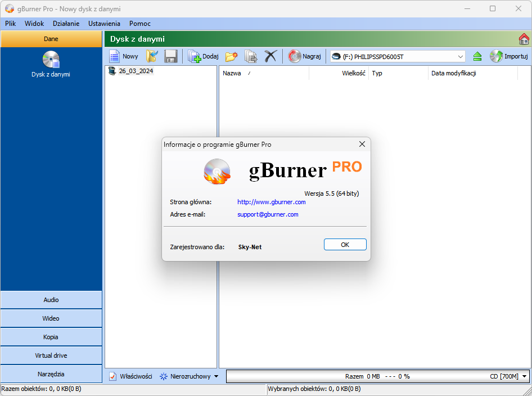Click the Nowy (new compilation) toolbar icon
This screenshot has width=532, height=396.
tap(114, 56)
